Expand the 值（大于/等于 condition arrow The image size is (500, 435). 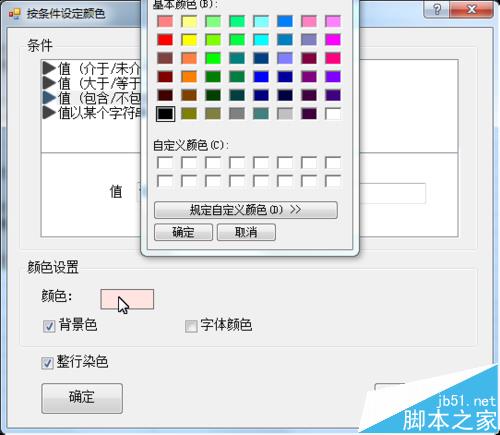pos(49,83)
